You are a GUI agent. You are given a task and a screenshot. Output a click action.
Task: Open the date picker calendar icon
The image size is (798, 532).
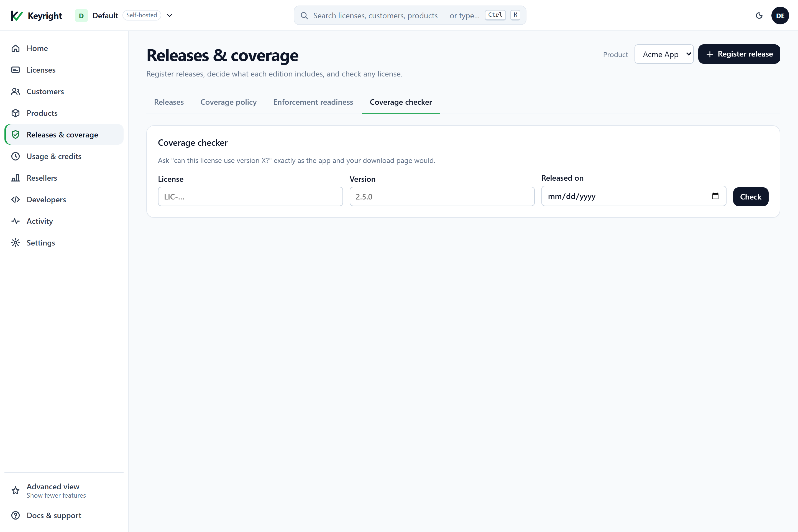tap(715, 196)
